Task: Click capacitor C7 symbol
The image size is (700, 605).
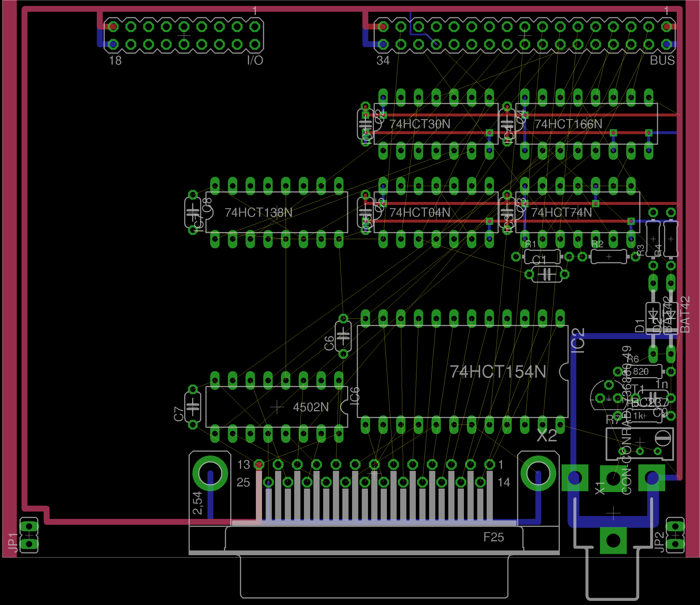Action: coord(193,407)
